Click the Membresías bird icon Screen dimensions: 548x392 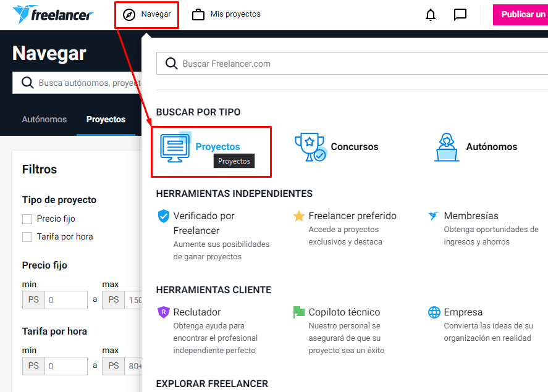click(434, 215)
